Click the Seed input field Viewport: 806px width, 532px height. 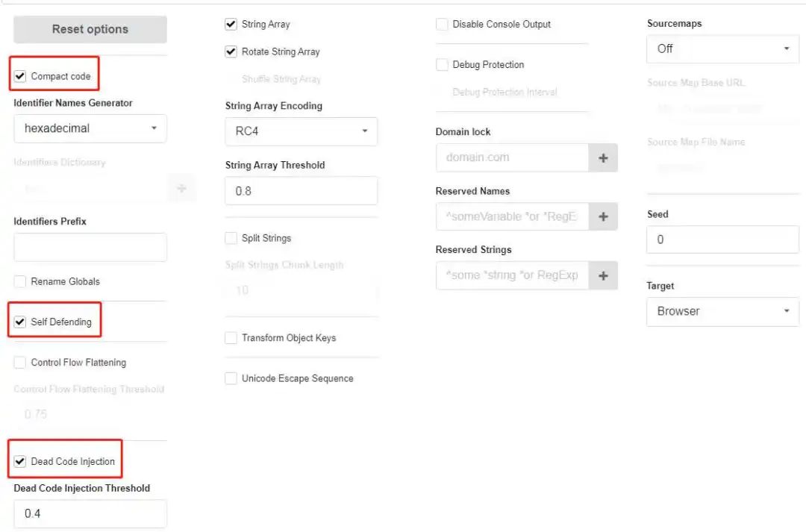coord(722,240)
